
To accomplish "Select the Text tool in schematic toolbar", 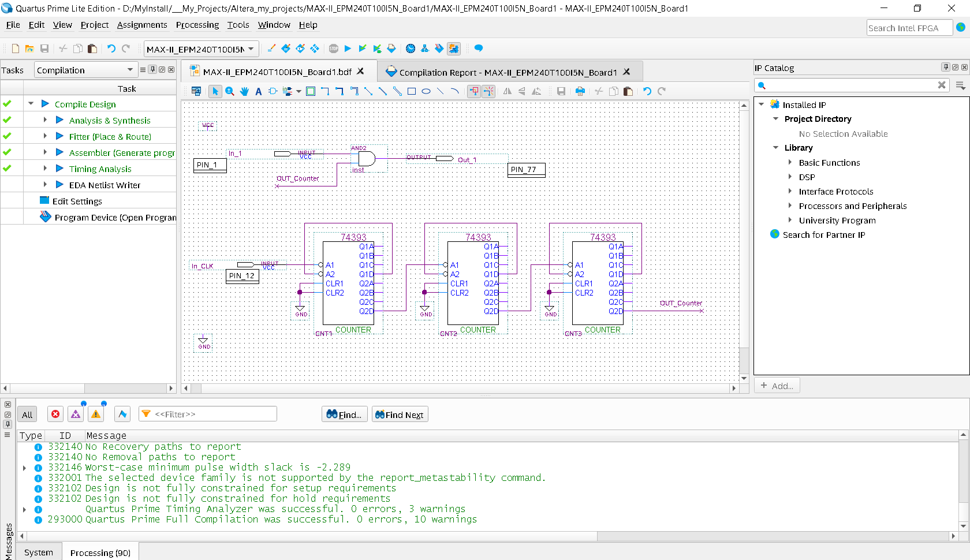I will [x=259, y=91].
